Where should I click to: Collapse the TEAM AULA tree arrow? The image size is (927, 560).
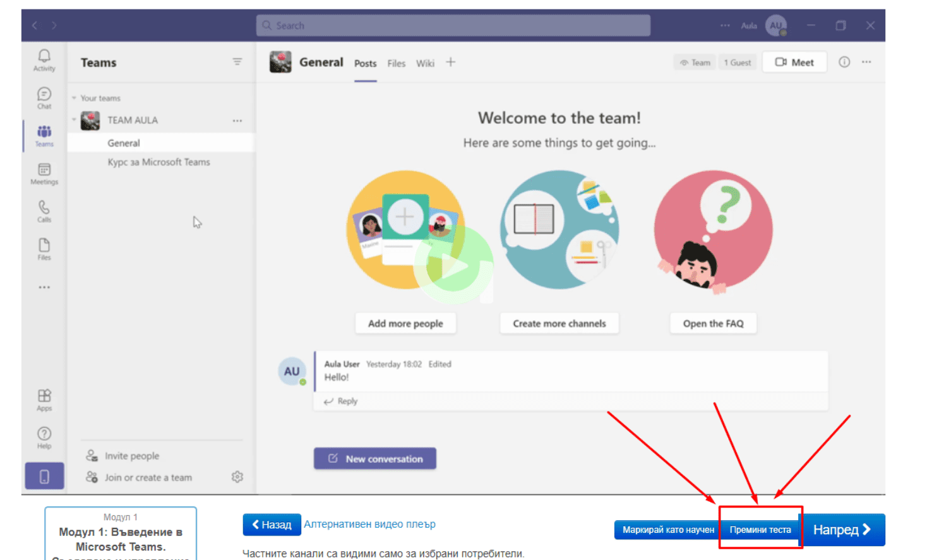(x=74, y=120)
